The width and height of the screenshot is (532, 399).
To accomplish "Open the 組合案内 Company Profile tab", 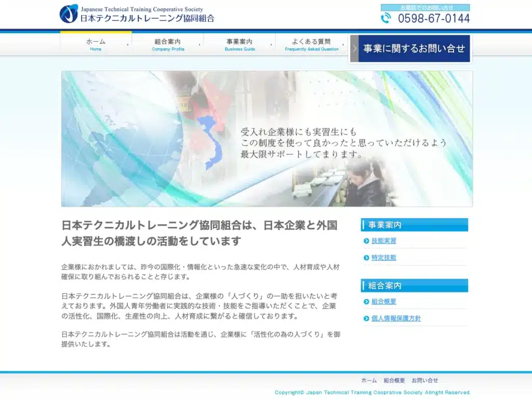I will (x=168, y=45).
